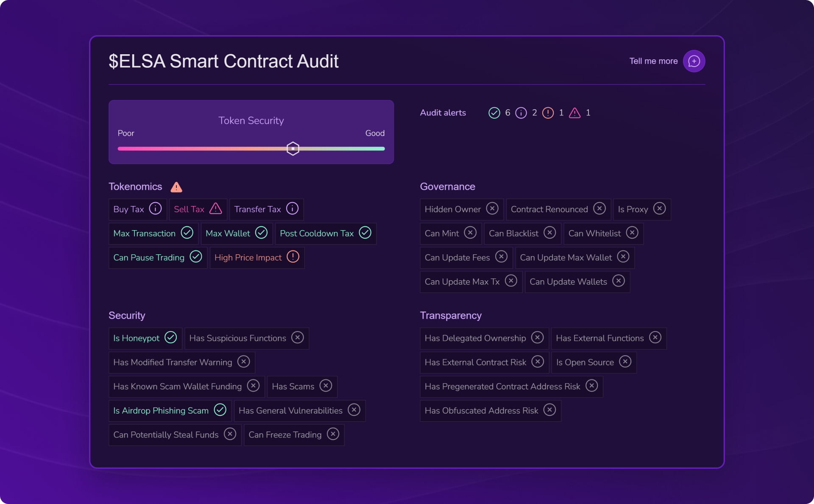Click the Sell Tax warning triangle icon
Screen dimensions: 814x504
pos(215,209)
